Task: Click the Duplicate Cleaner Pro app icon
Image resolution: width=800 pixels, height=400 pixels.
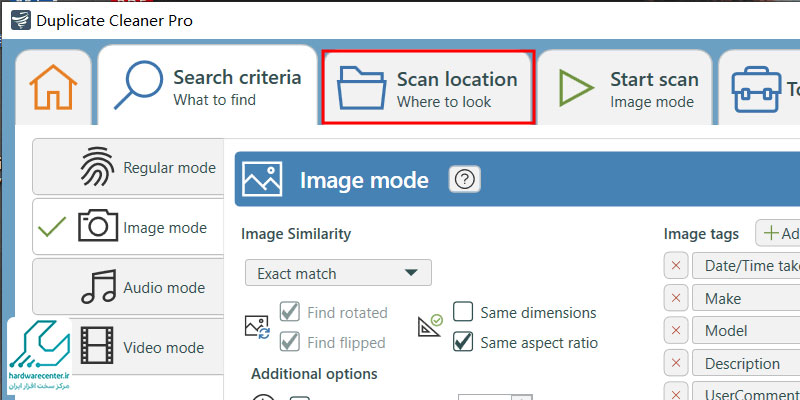Action: pos(21,20)
